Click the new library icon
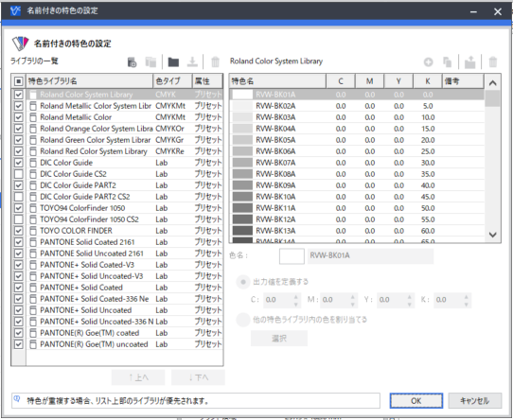Image resolution: width=513 pixels, height=420 pixels. 132,61
